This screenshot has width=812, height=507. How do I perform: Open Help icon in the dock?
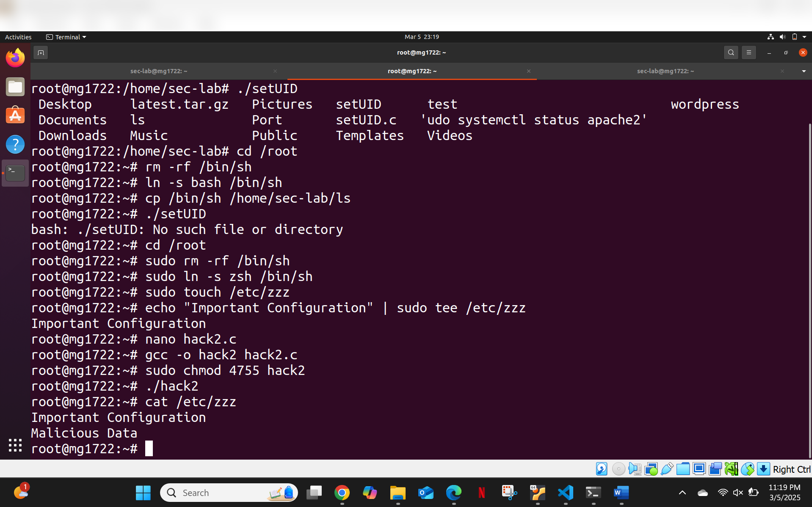coord(15,144)
